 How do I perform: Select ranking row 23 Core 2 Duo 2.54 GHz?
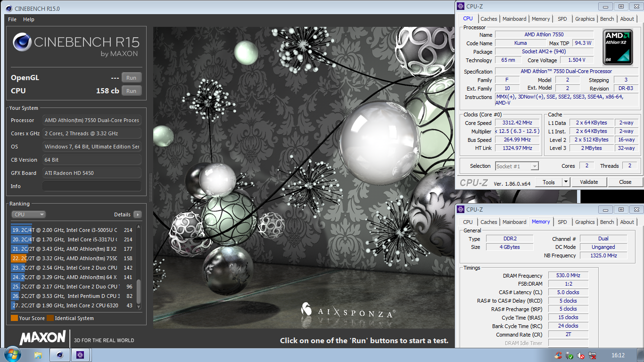(x=72, y=268)
